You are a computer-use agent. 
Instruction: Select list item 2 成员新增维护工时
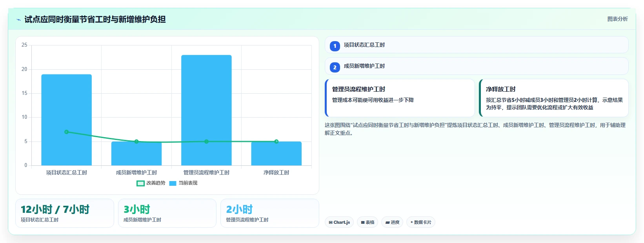(477, 66)
